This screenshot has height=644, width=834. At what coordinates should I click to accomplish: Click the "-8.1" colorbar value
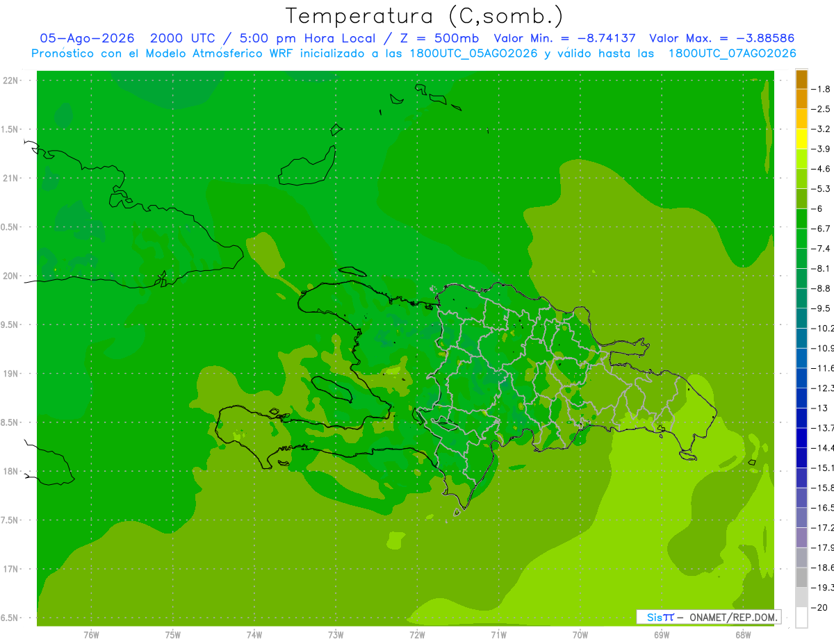(x=821, y=268)
